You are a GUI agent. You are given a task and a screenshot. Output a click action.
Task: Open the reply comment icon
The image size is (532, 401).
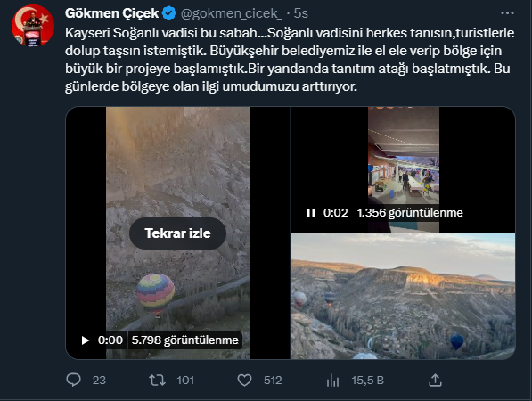[73, 380]
